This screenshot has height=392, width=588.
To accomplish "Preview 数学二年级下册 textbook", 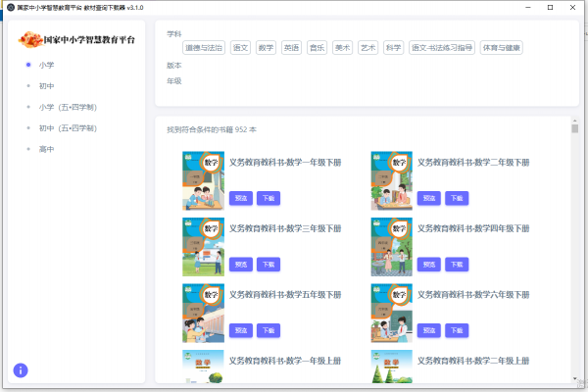I will click(429, 198).
